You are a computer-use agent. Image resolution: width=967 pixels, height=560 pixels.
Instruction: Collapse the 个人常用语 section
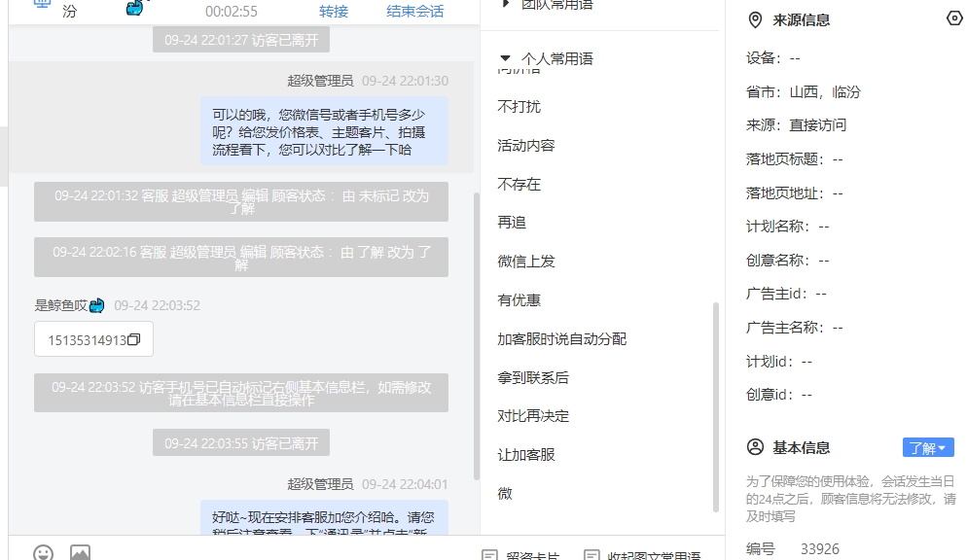(505, 58)
